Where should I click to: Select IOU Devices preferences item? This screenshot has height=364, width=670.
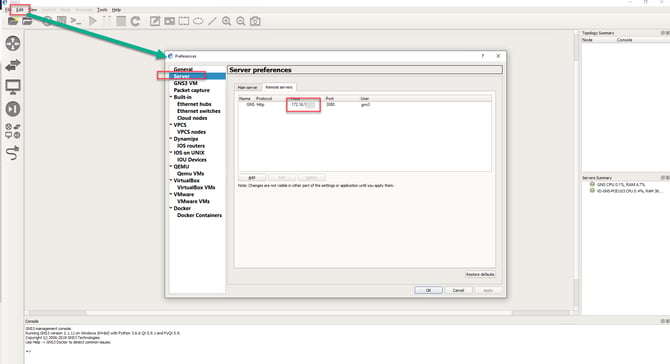pos(191,159)
